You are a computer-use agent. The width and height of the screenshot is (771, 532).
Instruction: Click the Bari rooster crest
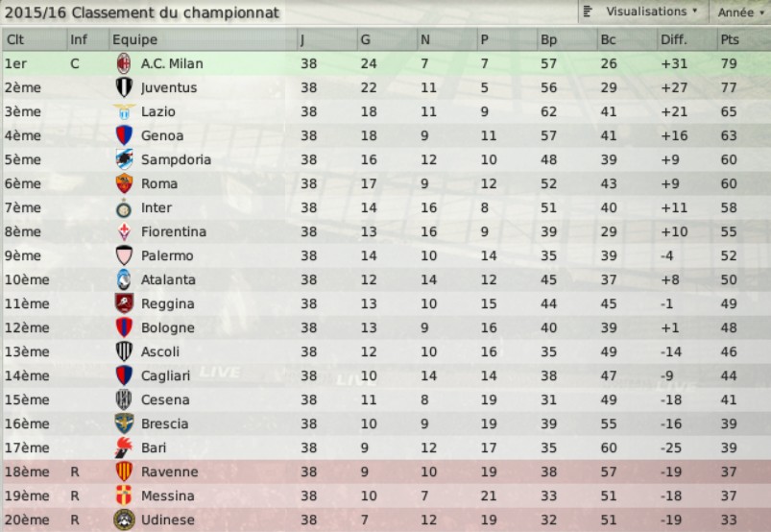(x=124, y=447)
